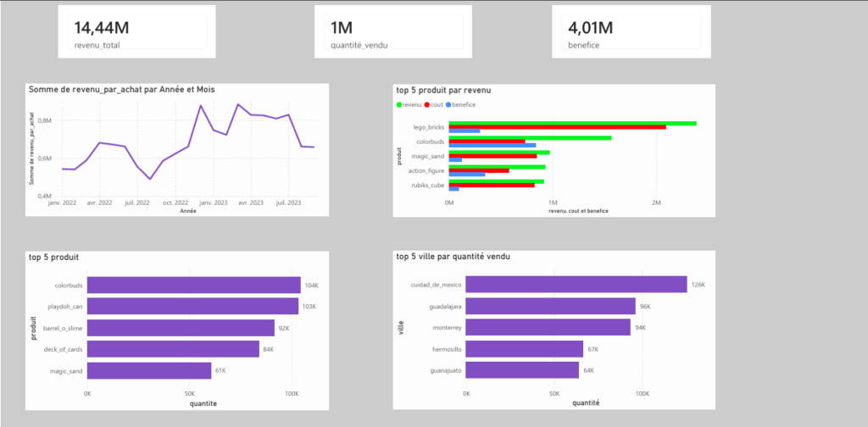Click the purple revenue line chart
This screenshot has height=427, width=868.
[x=188, y=141]
